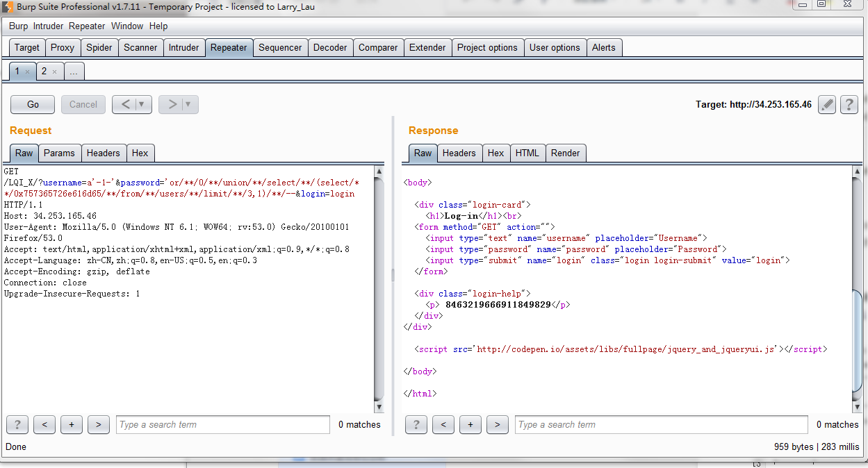Image resolution: width=868 pixels, height=468 pixels.
Task: Select response HTML tab
Action: pos(527,153)
